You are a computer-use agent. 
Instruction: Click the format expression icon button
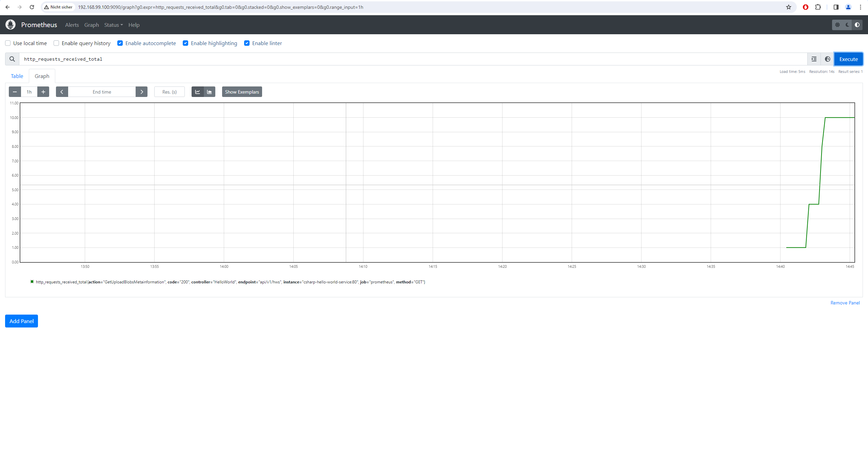click(x=814, y=59)
